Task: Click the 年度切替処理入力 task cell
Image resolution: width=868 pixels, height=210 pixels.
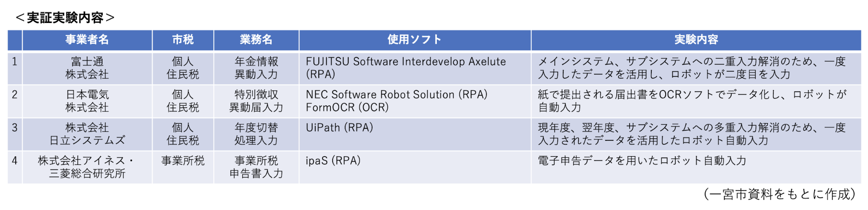Action: [x=256, y=134]
